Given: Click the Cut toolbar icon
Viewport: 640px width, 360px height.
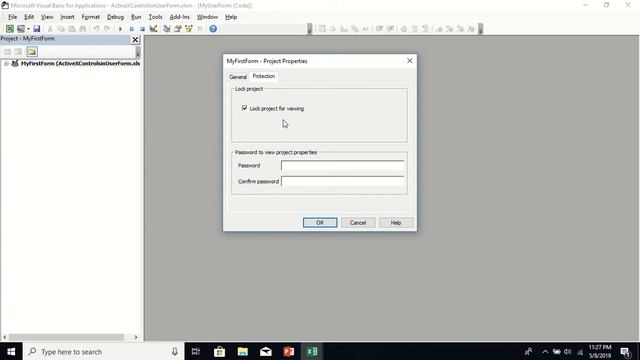Looking at the screenshot, I should (x=50, y=29).
